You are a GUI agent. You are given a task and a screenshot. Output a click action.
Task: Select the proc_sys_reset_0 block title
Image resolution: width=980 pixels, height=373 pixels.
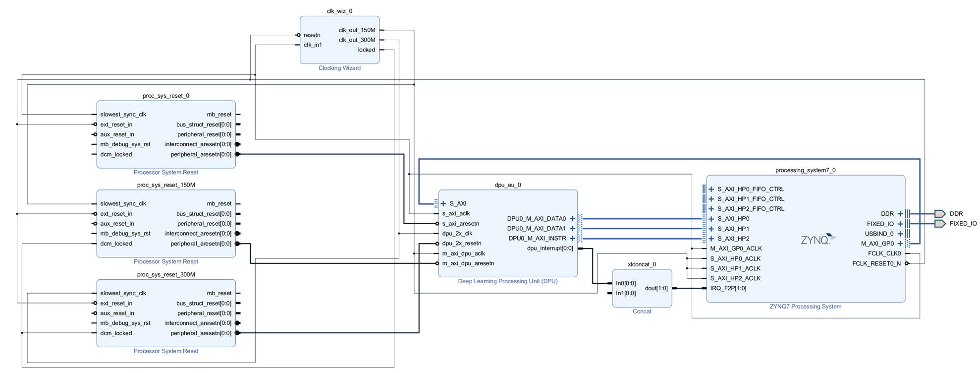tap(166, 96)
